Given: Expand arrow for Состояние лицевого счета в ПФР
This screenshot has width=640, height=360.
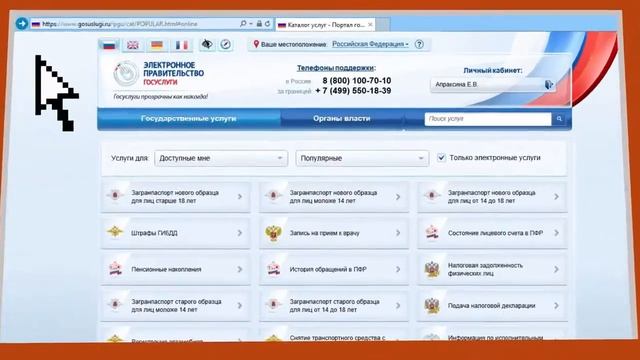Looking at the screenshot, I should tap(556, 233).
